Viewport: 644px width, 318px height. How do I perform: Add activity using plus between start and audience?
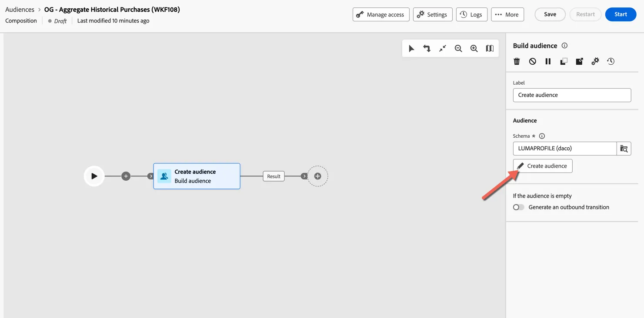[126, 176]
